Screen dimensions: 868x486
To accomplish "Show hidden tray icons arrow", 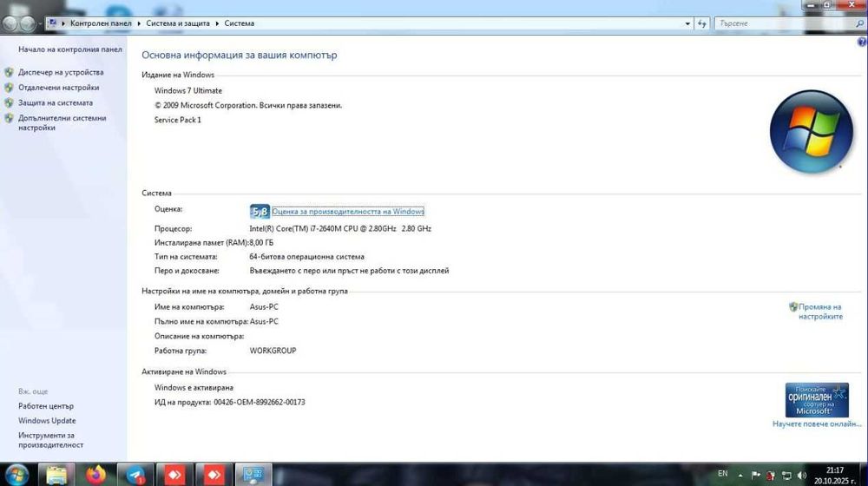I will coord(740,475).
